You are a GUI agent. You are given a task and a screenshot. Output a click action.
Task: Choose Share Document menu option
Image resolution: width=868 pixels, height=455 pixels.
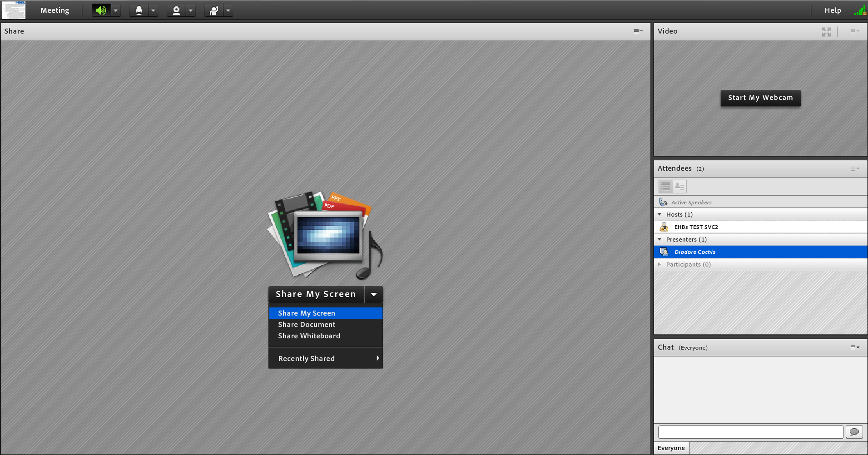(326, 325)
